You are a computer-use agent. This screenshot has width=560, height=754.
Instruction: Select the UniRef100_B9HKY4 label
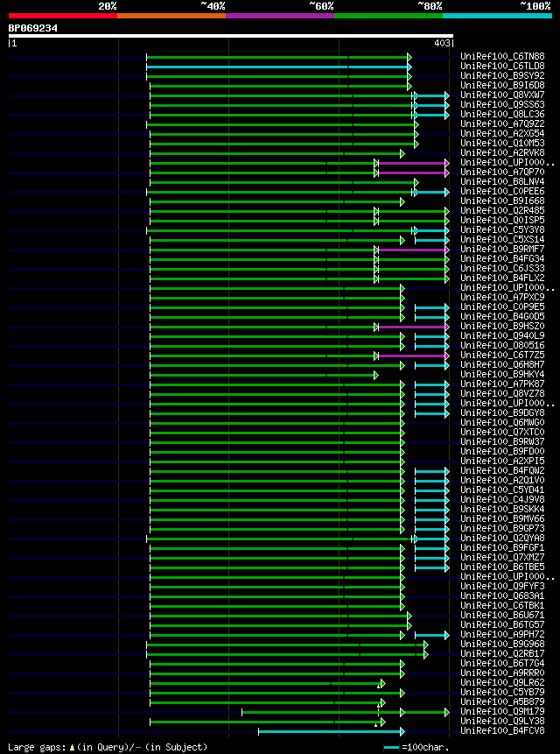click(x=502, y=374)
